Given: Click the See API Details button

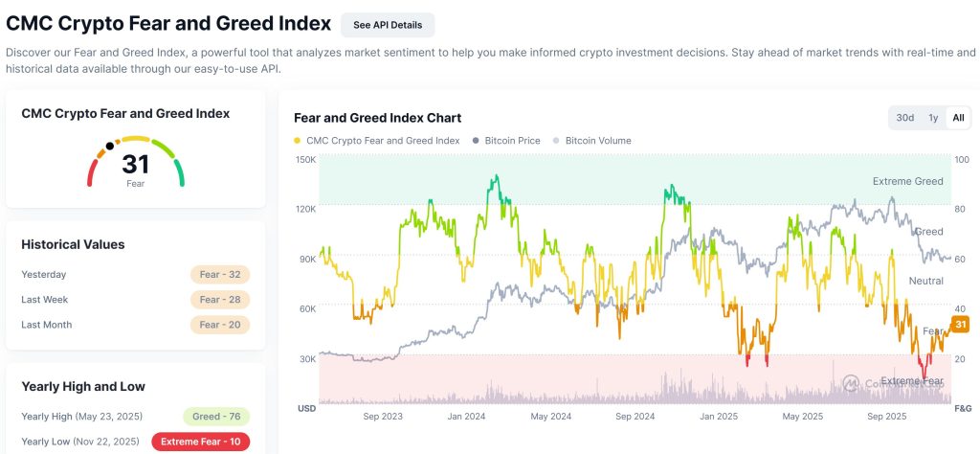Looking at the screenshot, I should 388,25.
